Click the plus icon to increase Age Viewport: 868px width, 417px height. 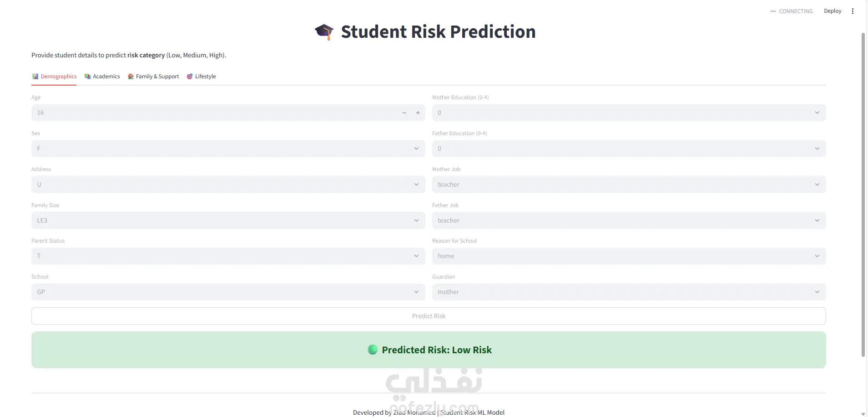pos(418,113)
